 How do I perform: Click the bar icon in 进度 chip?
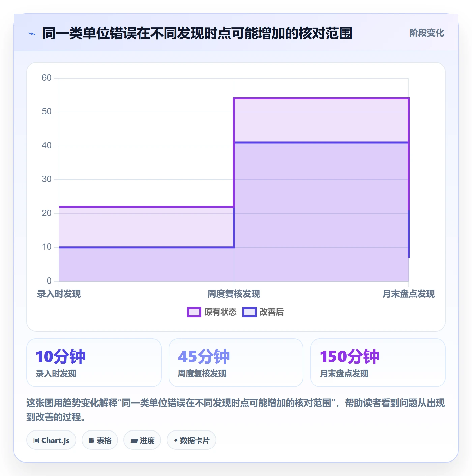pos(134,441)
